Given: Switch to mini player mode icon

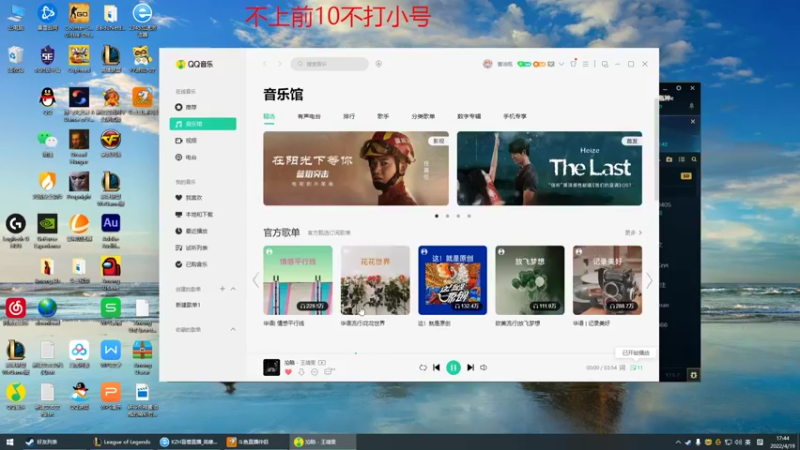Looking at the screenshot, I should coord(605,64).
